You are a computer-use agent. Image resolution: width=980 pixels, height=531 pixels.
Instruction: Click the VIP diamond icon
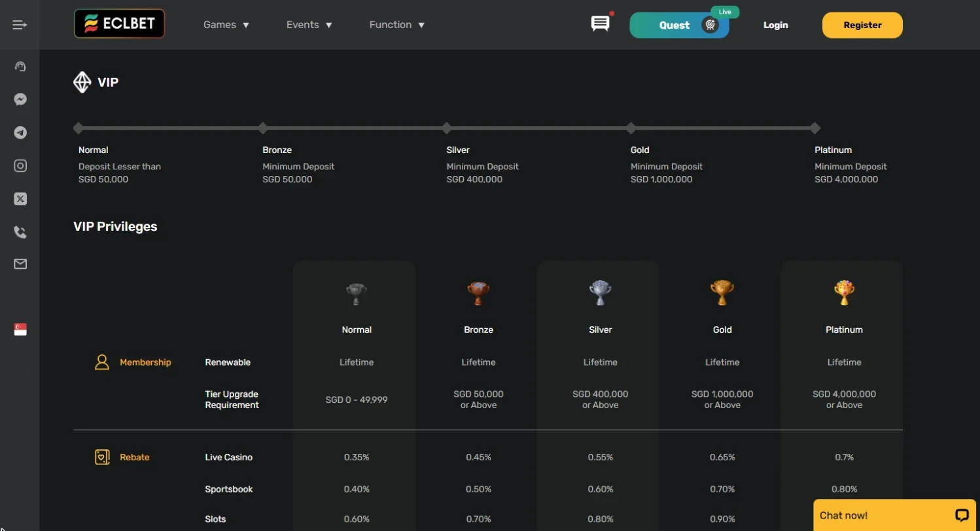[82, 82]
